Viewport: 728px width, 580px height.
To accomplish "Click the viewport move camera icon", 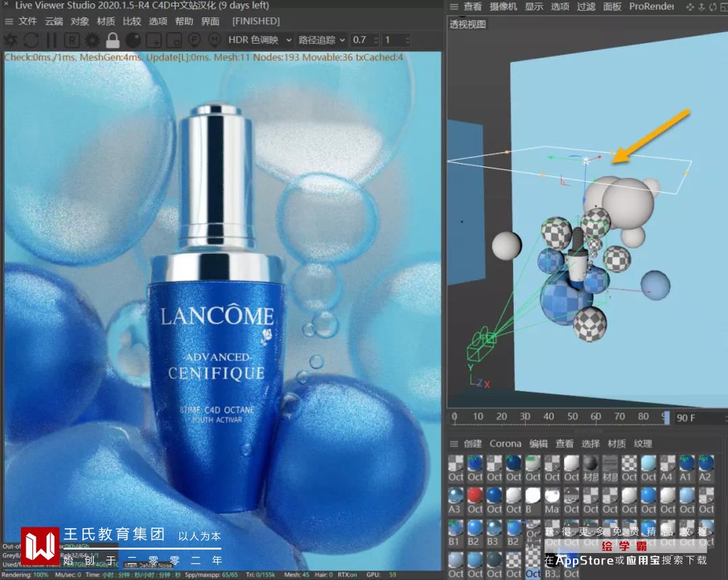I will tap(690, 7).
